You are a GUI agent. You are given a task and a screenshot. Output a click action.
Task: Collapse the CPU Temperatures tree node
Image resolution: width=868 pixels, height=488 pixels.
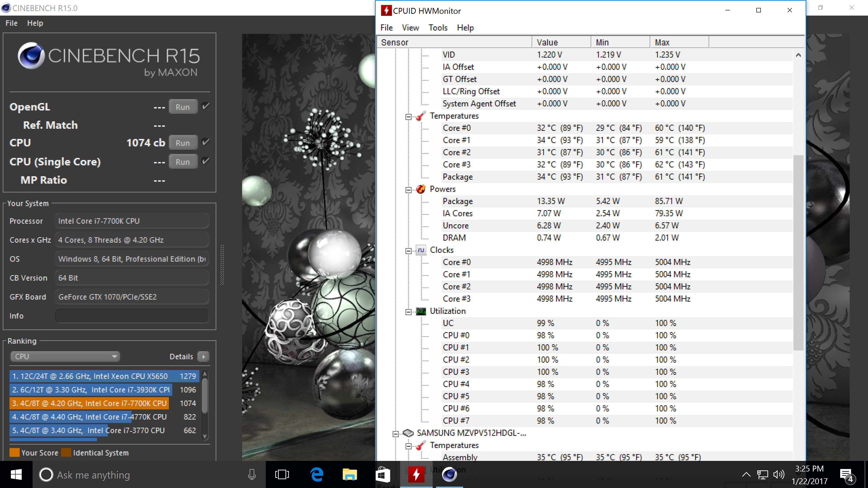[408, 117]
